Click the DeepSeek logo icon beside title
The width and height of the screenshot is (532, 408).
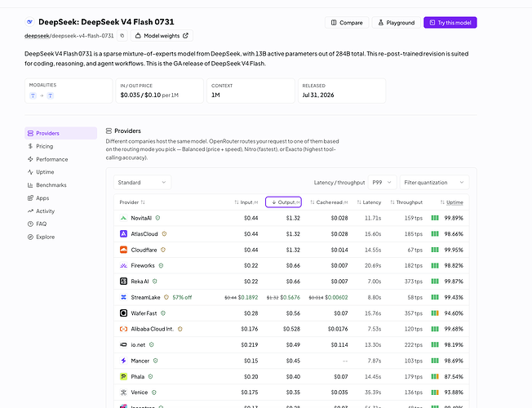tap(30, 22)
